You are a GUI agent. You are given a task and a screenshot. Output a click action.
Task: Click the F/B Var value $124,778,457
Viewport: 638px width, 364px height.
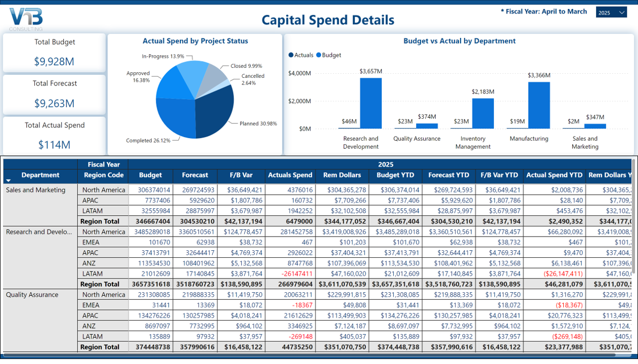pos(244,232)
